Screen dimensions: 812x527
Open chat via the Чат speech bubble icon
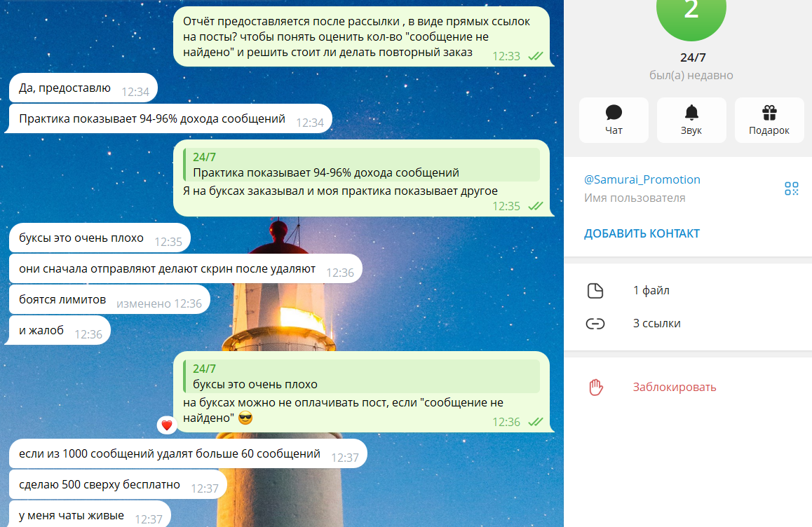point(614,112)
